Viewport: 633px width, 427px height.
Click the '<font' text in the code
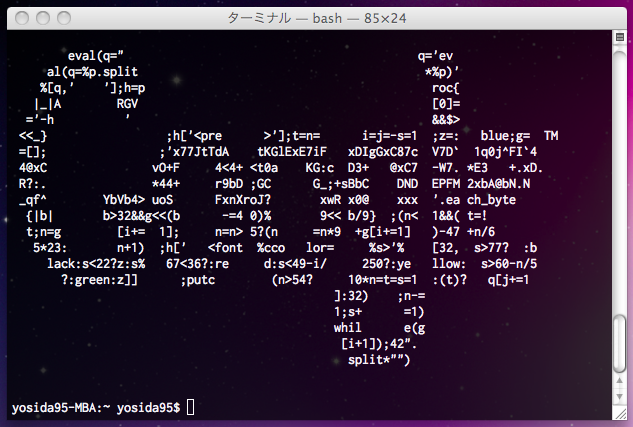click(228, 247)
